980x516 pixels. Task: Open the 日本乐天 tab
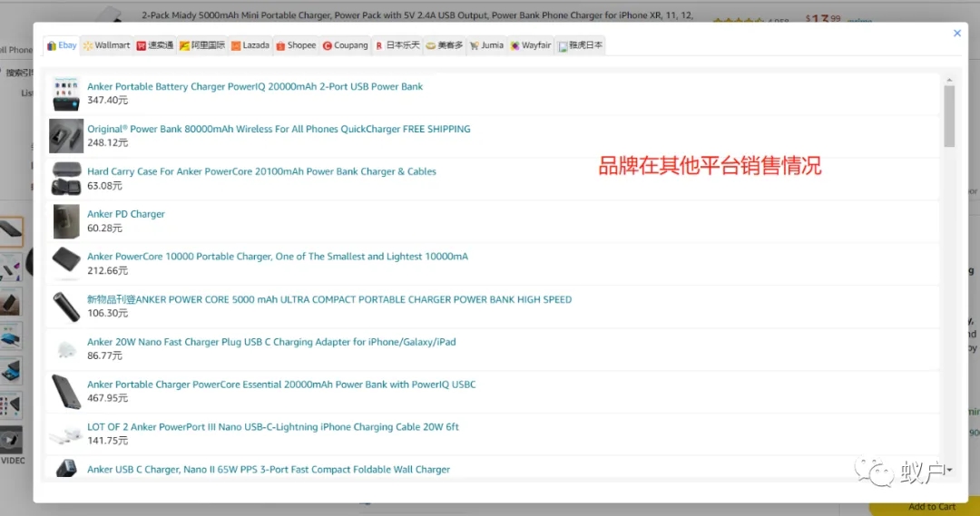[x=397, y=45]
